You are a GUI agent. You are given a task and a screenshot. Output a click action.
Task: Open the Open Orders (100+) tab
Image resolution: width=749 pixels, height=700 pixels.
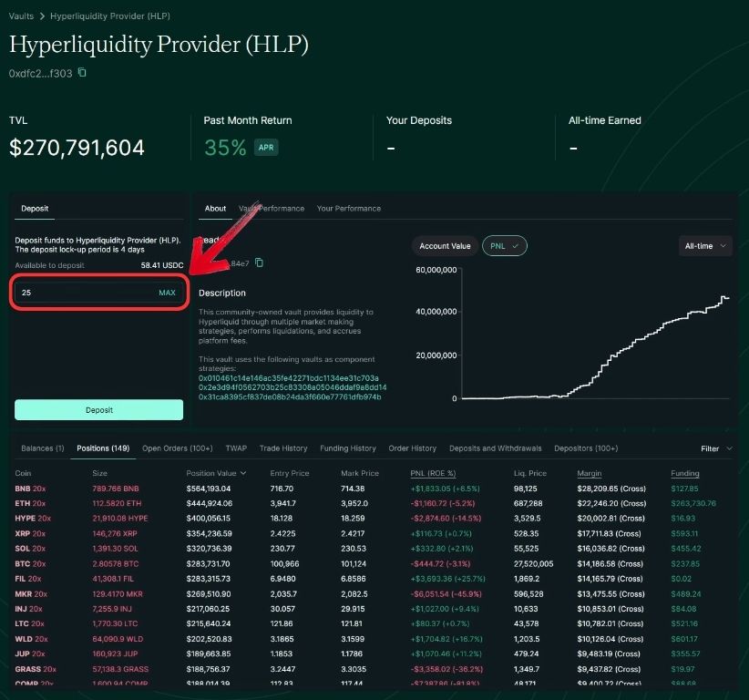(x=177, y=448)
